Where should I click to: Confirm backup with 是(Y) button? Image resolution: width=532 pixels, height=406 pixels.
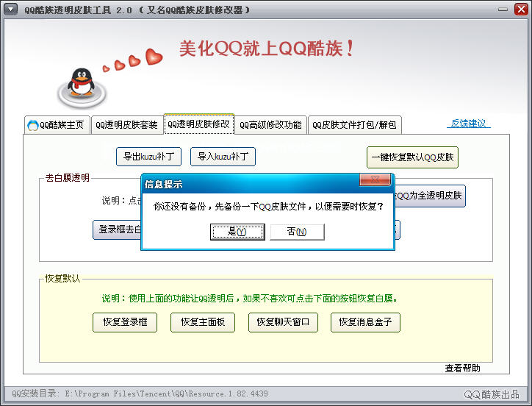pyautogui.click(x=237, y=232)
